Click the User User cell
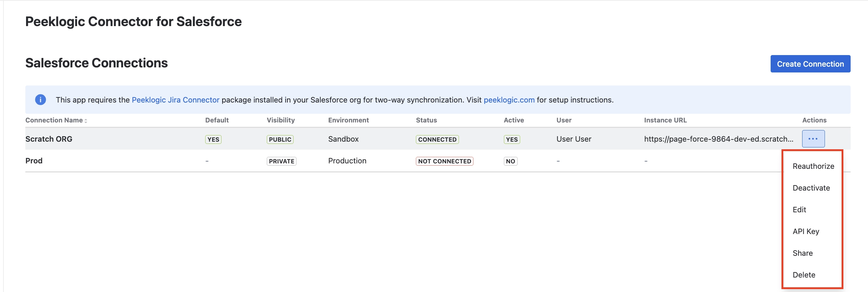 point(574,139)
